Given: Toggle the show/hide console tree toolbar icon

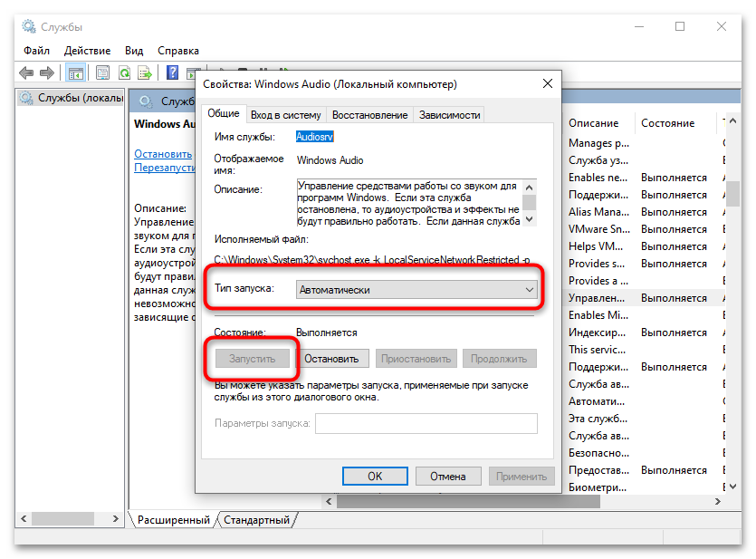Looking at the screenshot, I should 76,73.
